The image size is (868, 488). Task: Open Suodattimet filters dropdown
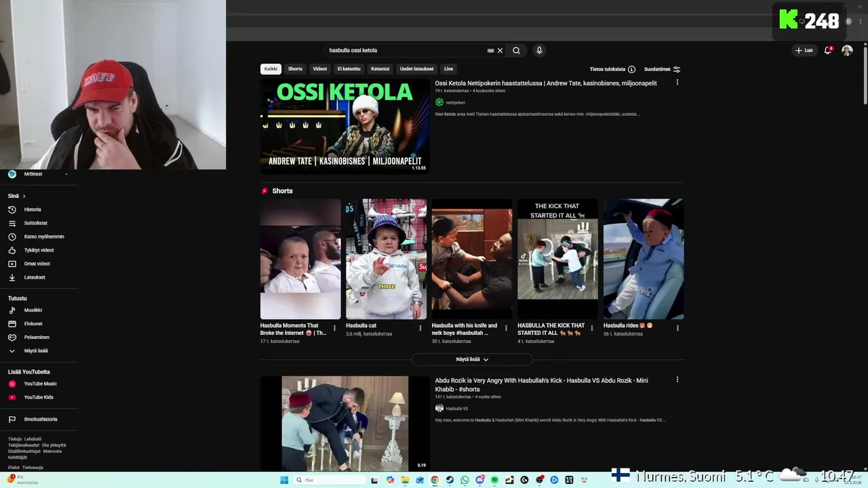[663, 69]
